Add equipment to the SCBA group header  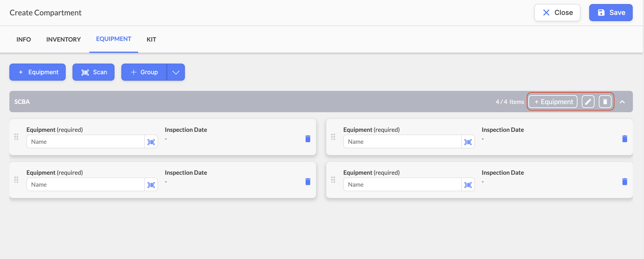553,102
